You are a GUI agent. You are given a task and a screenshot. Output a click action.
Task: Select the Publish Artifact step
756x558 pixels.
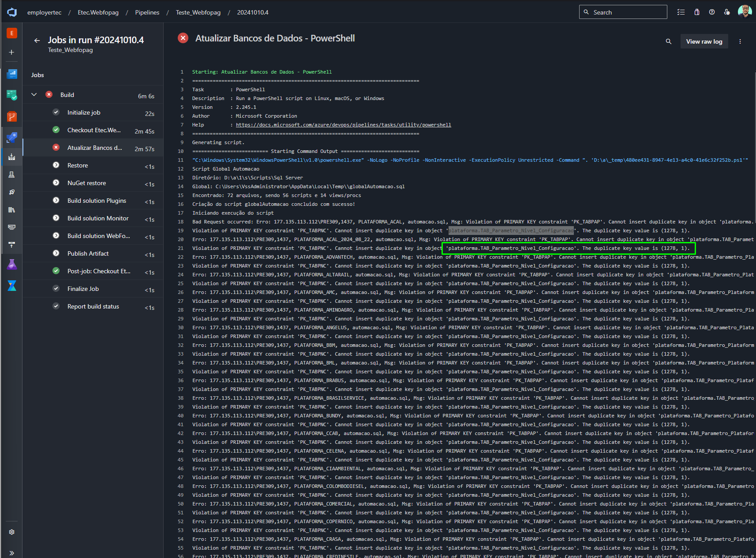click(x=93, y=253)
